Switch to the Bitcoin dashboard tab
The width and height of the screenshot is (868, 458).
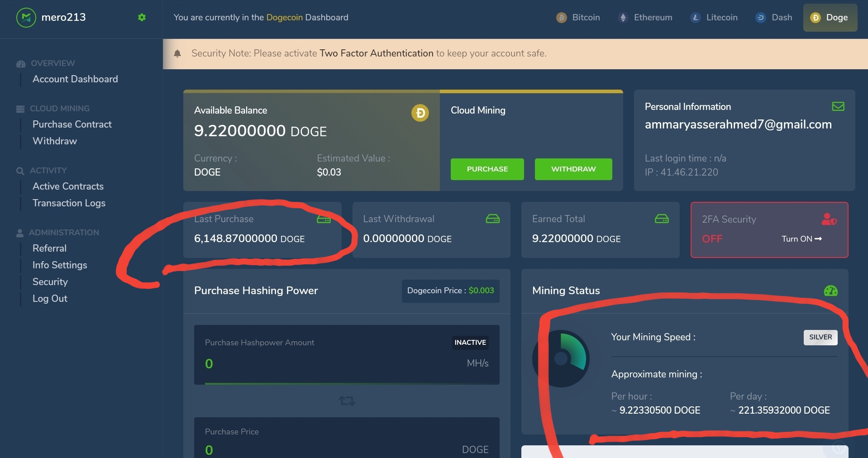click(578, 18)
